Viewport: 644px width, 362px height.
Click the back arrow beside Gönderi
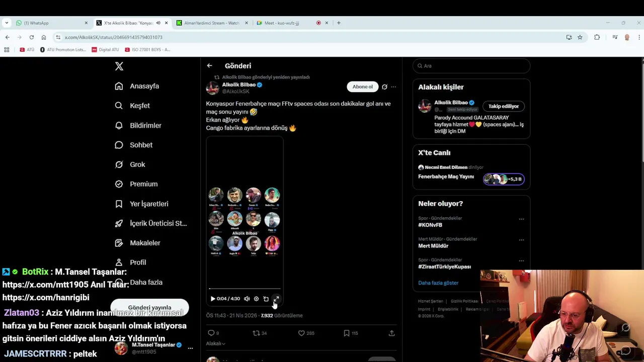click(209, 66)
